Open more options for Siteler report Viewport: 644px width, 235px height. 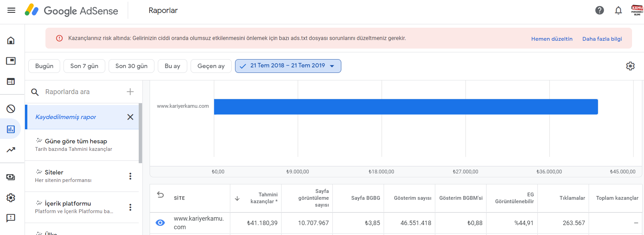tap(130, 176)
